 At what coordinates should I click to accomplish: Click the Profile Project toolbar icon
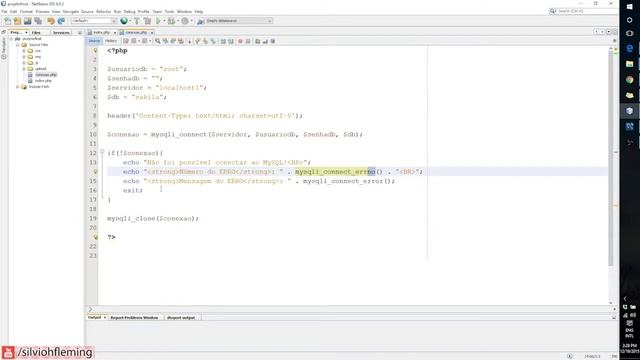point(185,21)
